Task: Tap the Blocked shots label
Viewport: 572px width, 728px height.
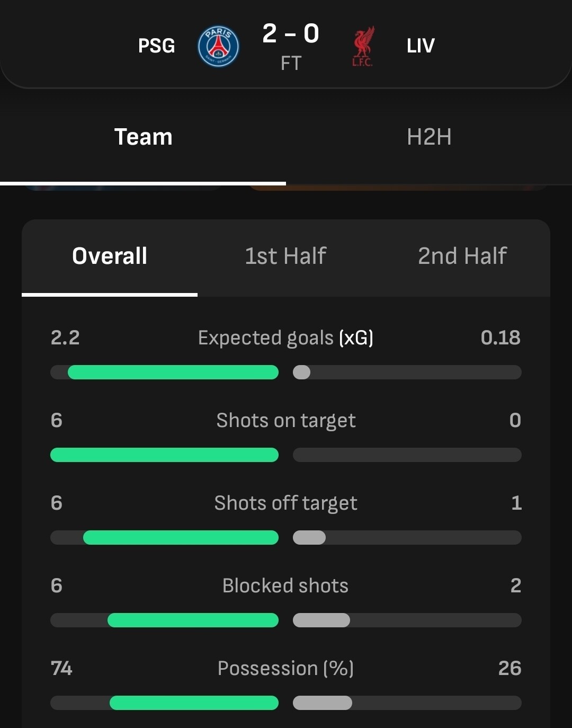Action: pos(285,586)
